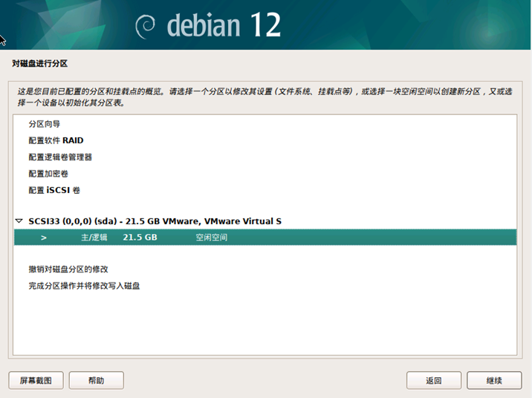Open 配置软件 RAID option
Image resolution: width=532 pixels, height=398 pixels.
56,140
